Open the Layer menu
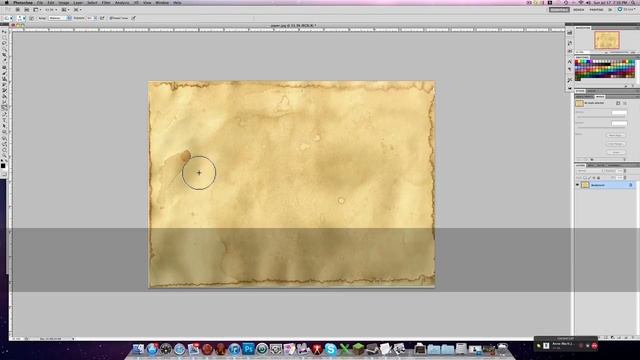Viewport: 640px width, 360px height. coord(78,2)
